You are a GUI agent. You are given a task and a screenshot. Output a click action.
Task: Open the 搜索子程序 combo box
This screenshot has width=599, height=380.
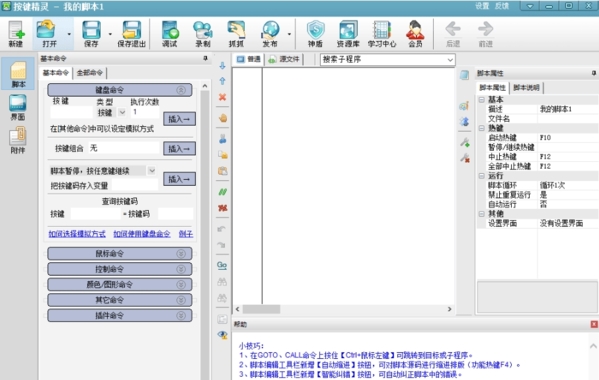pos(387,60)
